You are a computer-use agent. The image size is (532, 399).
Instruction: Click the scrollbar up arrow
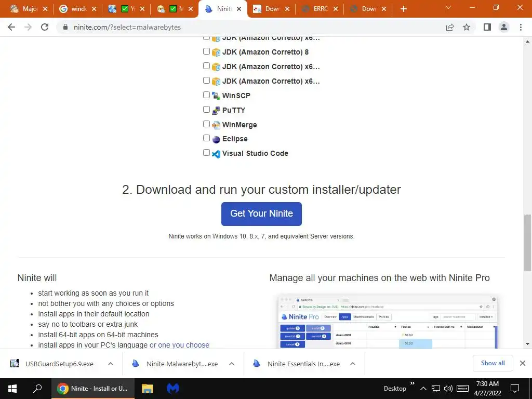click(527, 42)
